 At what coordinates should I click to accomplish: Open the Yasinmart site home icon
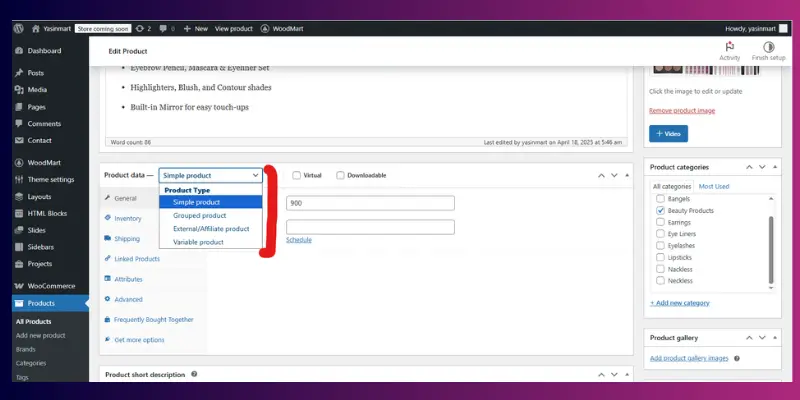36,29
